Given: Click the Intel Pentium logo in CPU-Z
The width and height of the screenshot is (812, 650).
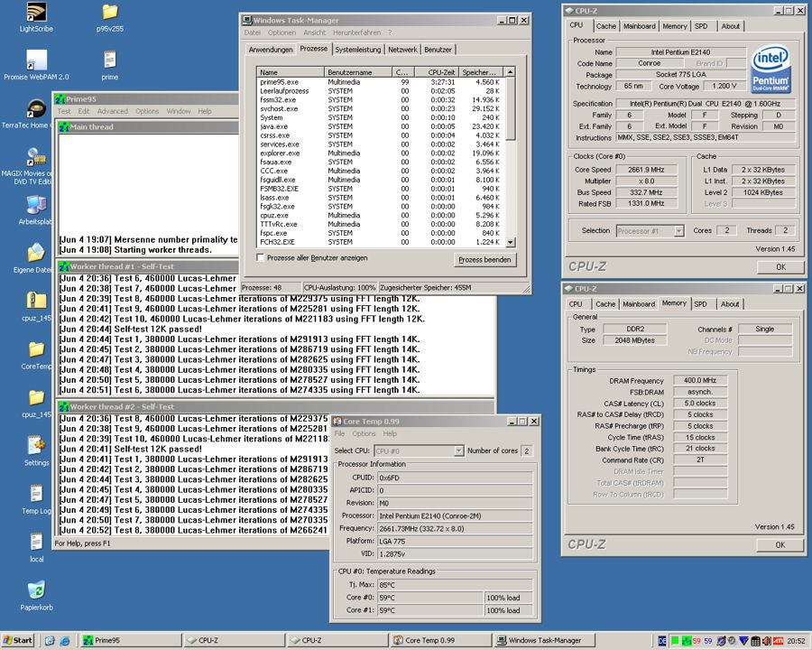Looking at the screenshot, I should coord(771,69).
